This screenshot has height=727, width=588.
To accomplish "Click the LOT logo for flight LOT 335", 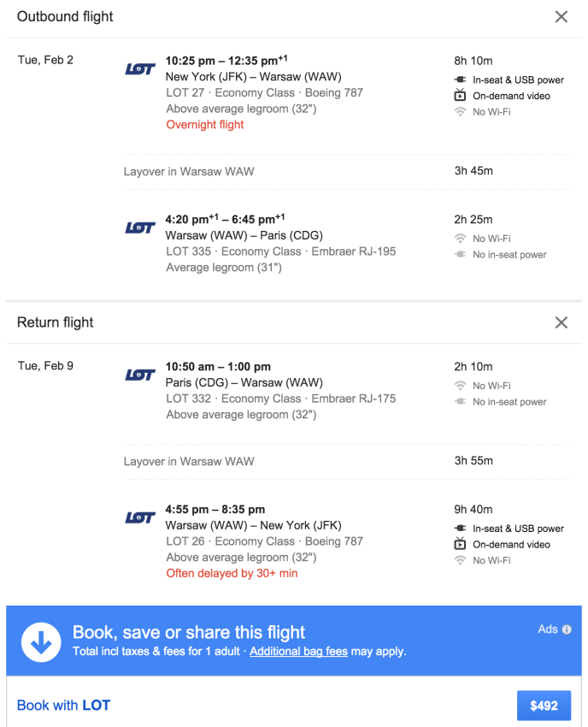I will 140,228.
